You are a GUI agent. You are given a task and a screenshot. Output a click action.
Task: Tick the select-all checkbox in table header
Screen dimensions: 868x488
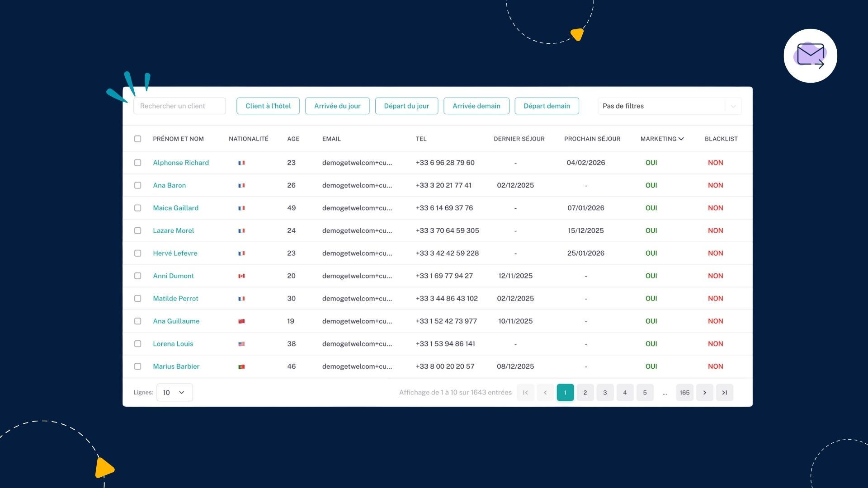click(x=137, y=139)
